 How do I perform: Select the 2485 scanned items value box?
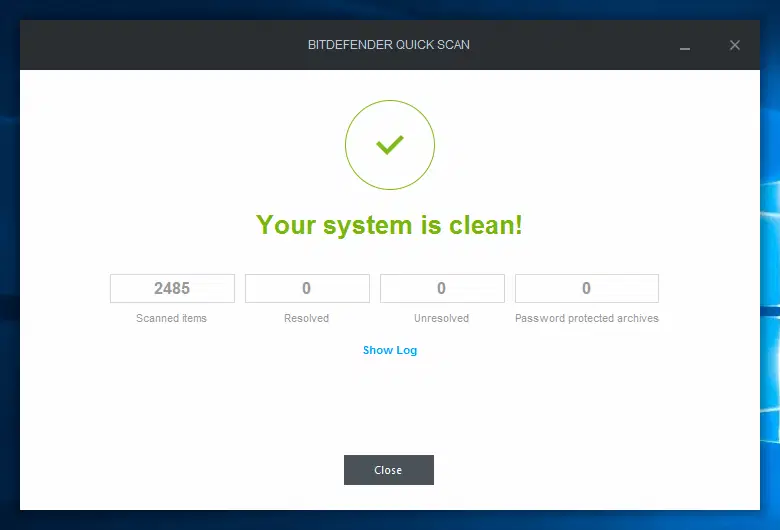coord(172,288)
